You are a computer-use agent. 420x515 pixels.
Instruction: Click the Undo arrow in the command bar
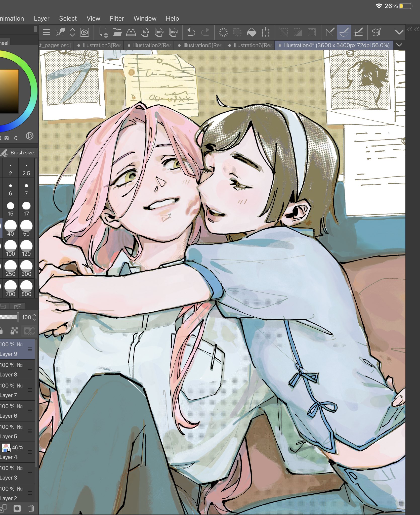click(191, 32)
